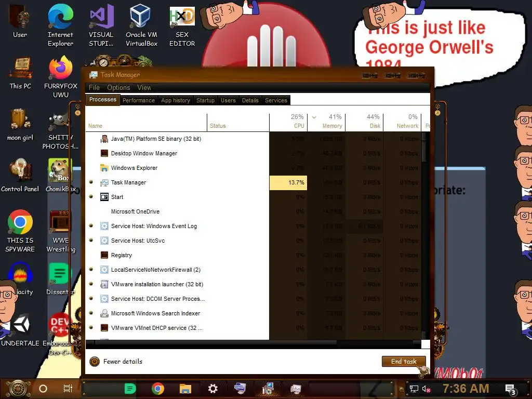Click Fewer details to collapse view

coord(116,362)
